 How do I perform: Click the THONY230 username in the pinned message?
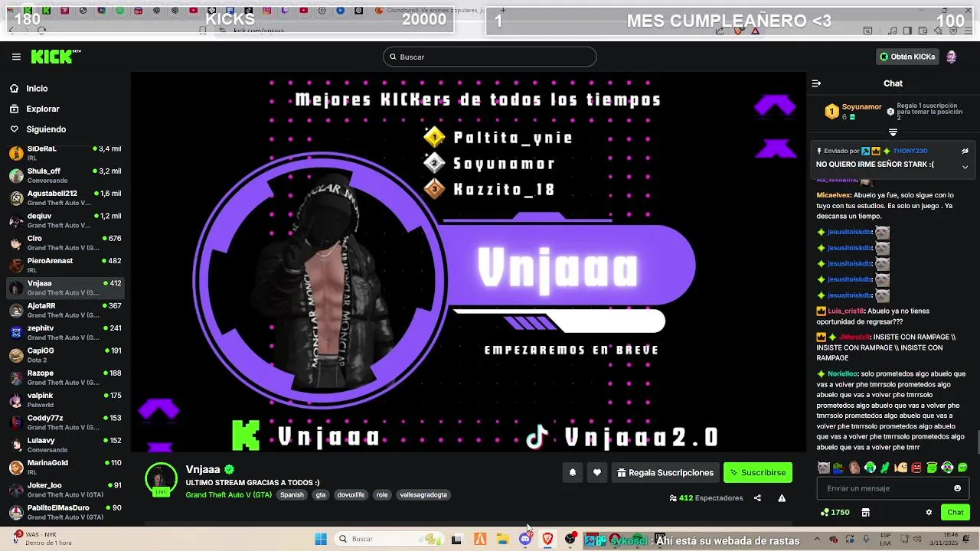point(910,152)
